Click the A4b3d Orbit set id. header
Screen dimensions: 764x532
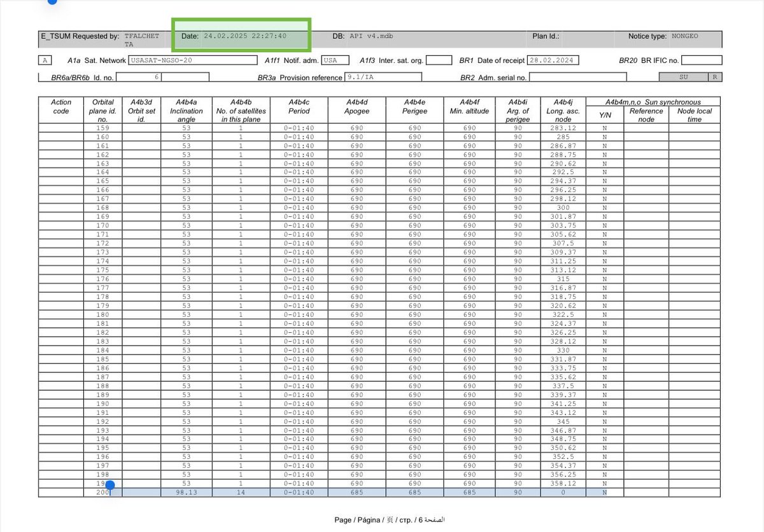[141, 110]
